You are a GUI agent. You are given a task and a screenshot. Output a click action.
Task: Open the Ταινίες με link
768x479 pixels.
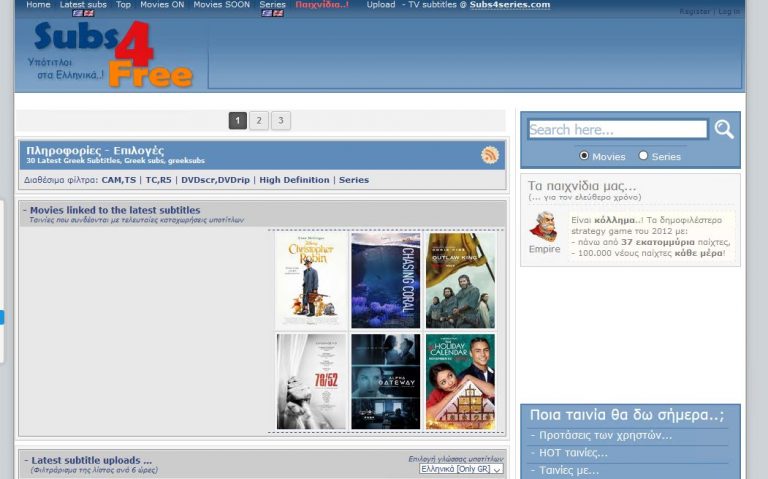pos(569,470)
